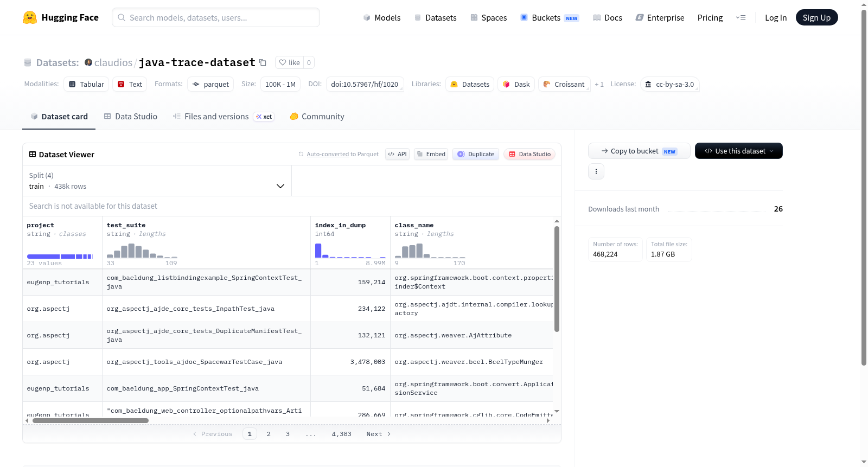This screenshot has width=868, height=467.
Task: Focus the search models, datasets, users field
Action: [216, 17]
